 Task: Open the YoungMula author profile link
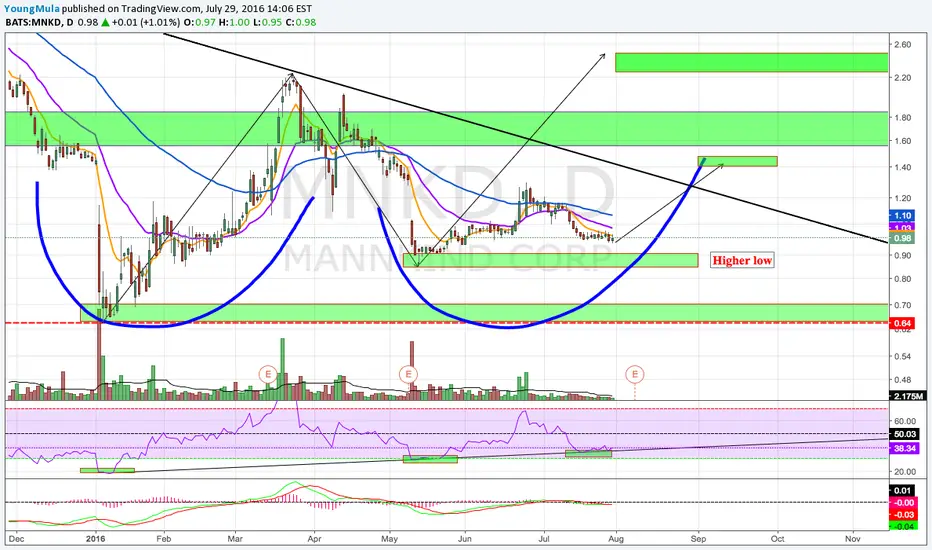click(x=32, y=9)
